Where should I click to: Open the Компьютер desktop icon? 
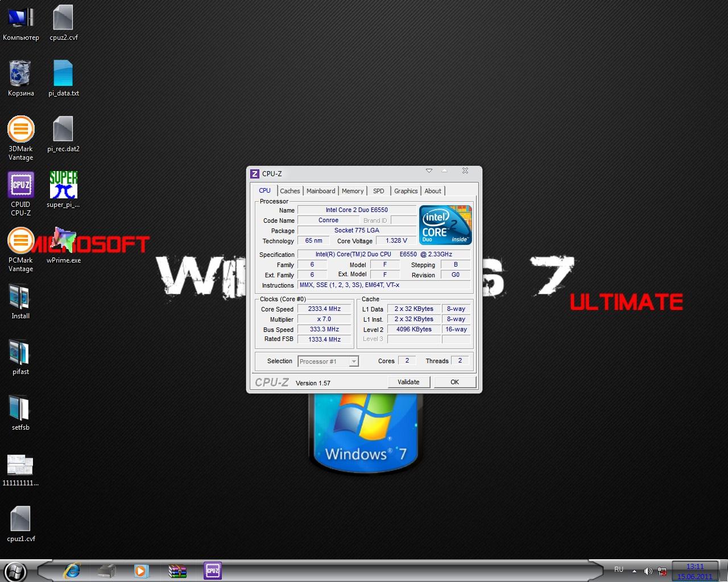[x=21, y=24]
